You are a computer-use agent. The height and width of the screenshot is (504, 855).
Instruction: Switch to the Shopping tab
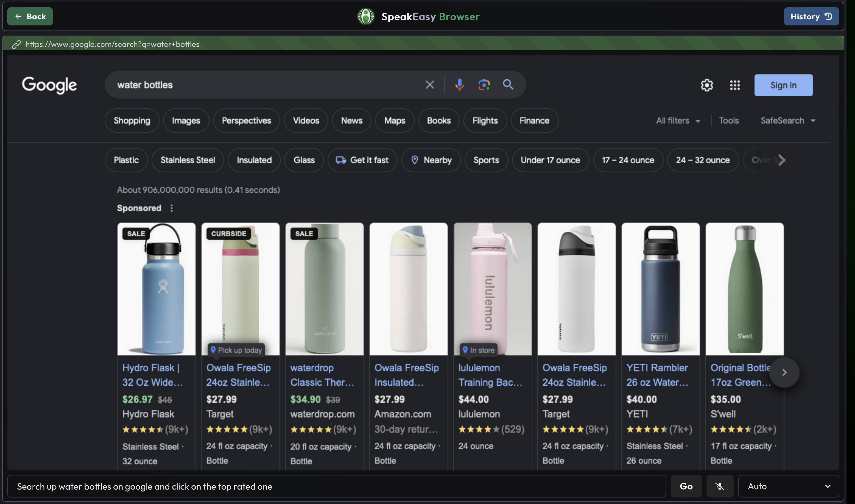point(132,121)
